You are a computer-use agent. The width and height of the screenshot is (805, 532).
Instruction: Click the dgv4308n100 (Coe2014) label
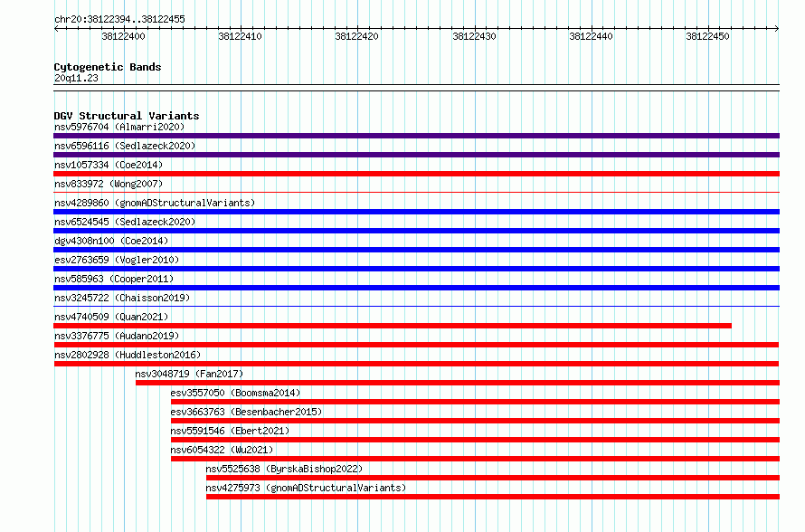point(111,241)
